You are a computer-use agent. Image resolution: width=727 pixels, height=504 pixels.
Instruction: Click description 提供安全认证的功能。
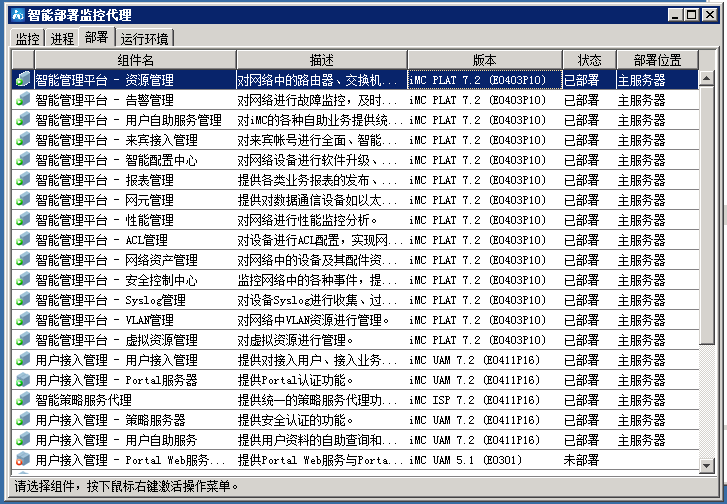(295, 420)
